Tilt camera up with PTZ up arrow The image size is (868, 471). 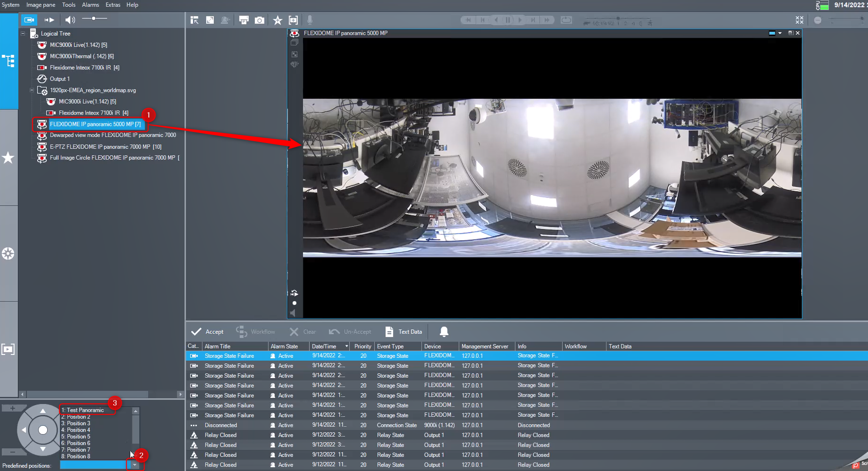(43, 411)
